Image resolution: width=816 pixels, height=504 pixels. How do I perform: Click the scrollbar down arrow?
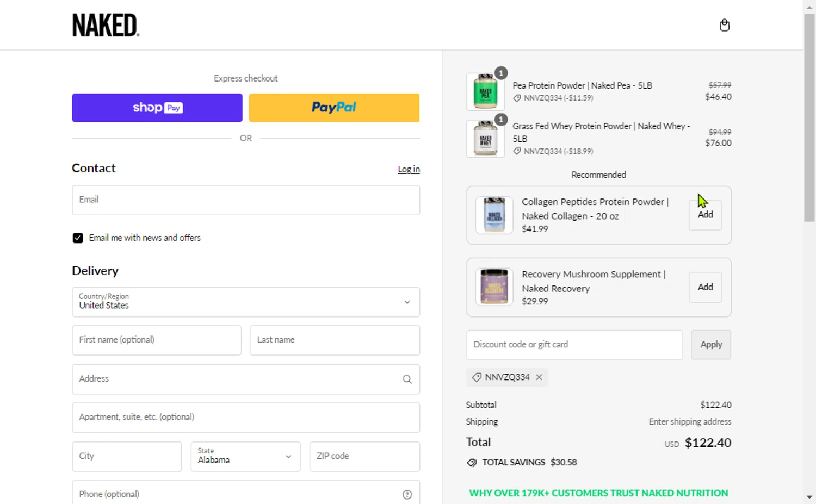tap(809, 497)
